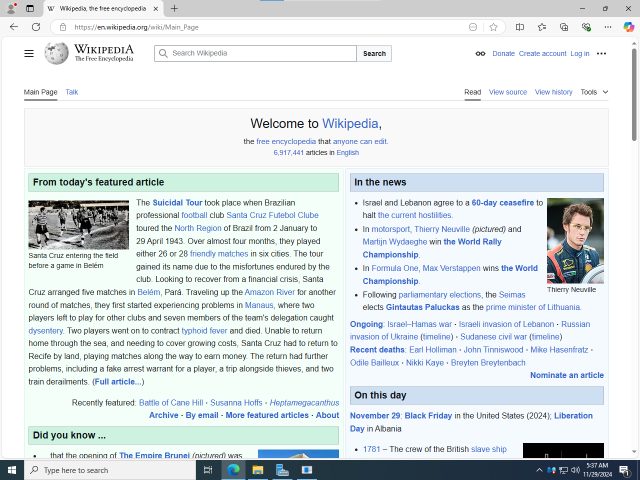640x480 pixels.
Task: Open File Explorer from the taskbar
Action: click(258, 470)
